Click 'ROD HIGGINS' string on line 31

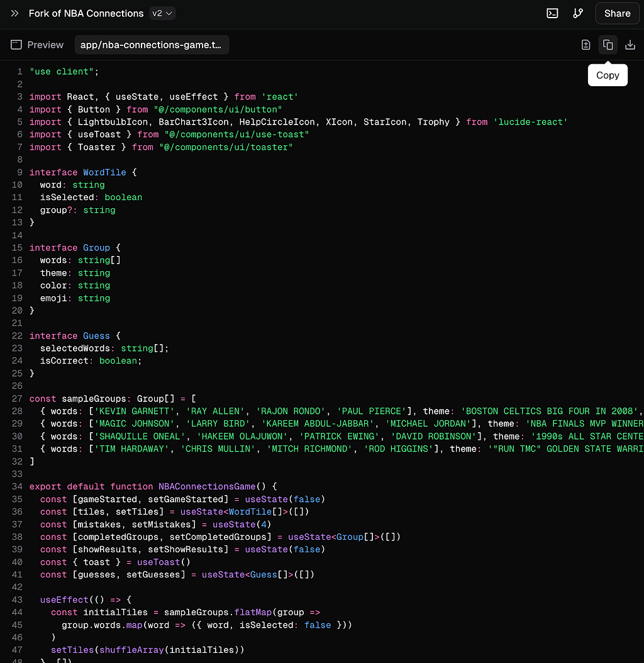398,448
